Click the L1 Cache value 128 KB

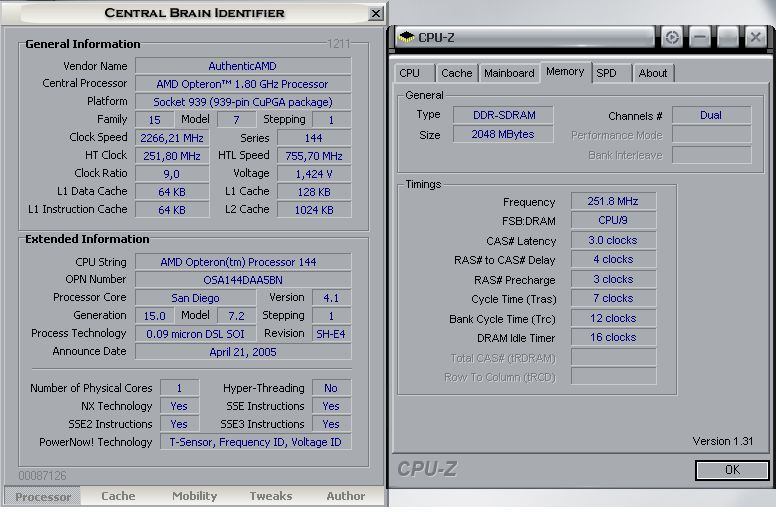point(314,192)
